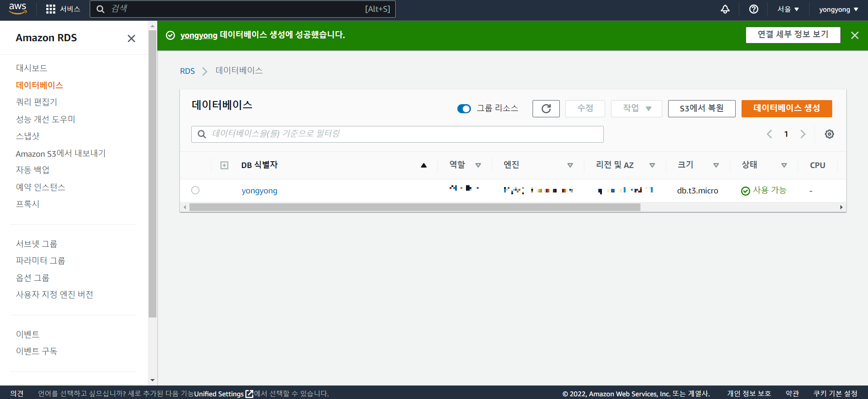The width and height of the screenshot is (868, 399).
Task: Click S3에서 복원 button
Action: pos(702,109)
